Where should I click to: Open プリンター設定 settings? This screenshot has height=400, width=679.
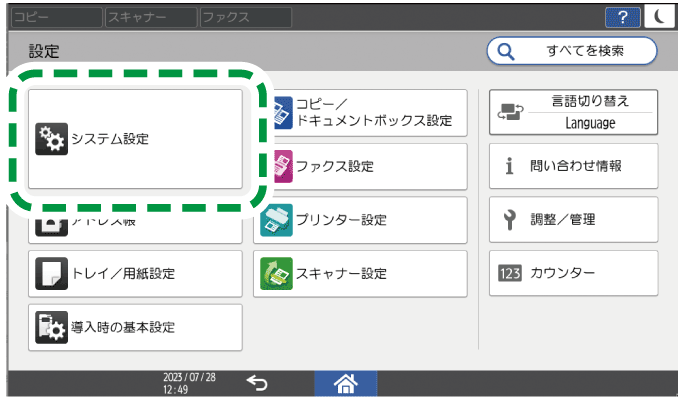[x=360, y=220]
